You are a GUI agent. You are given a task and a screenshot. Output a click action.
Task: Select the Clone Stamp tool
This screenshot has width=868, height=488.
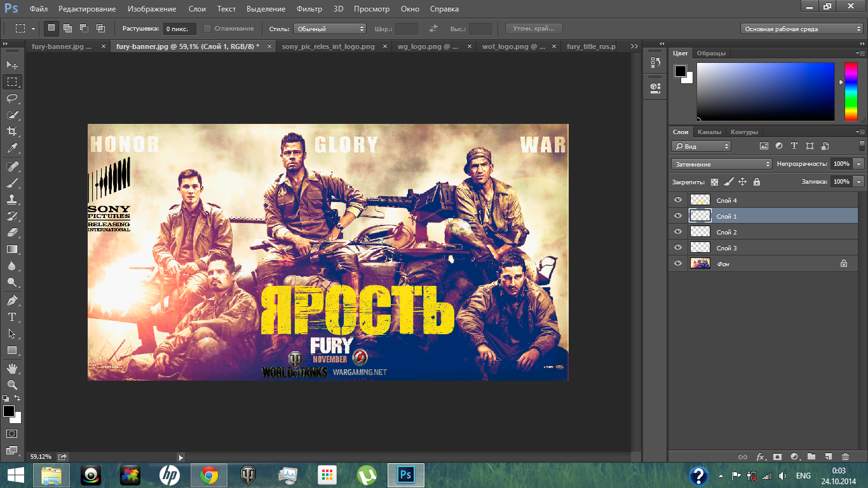point(12,199)
